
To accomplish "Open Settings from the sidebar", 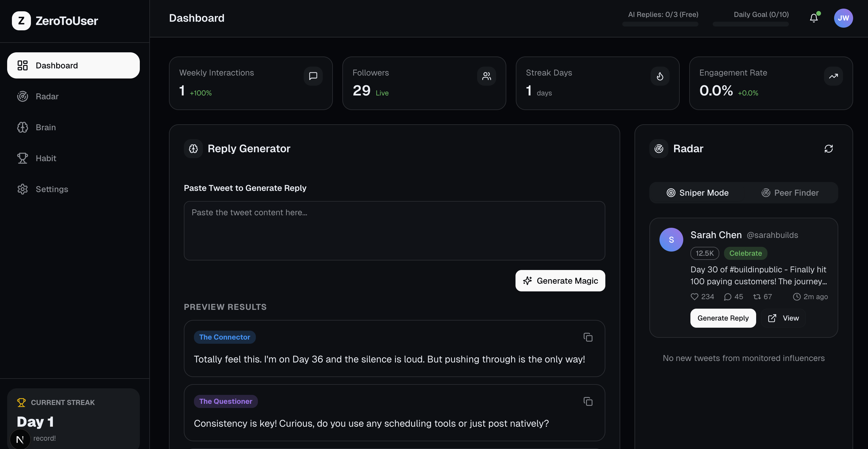I will [51, 189].
